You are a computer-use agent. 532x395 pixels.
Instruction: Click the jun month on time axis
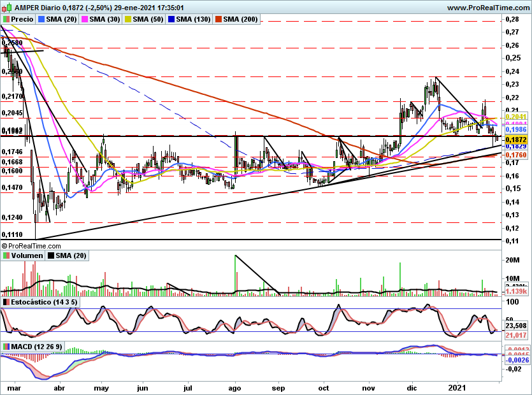143,388
